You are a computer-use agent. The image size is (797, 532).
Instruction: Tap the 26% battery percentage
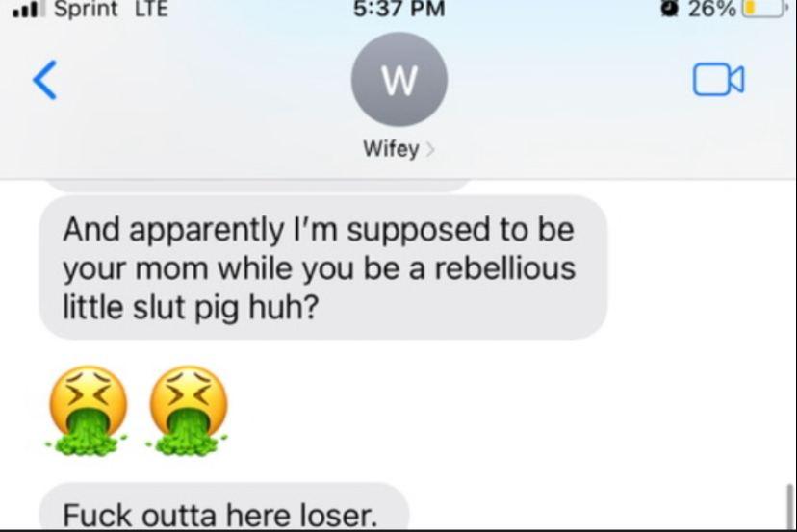pyautogui.click(x=712, y=9)
